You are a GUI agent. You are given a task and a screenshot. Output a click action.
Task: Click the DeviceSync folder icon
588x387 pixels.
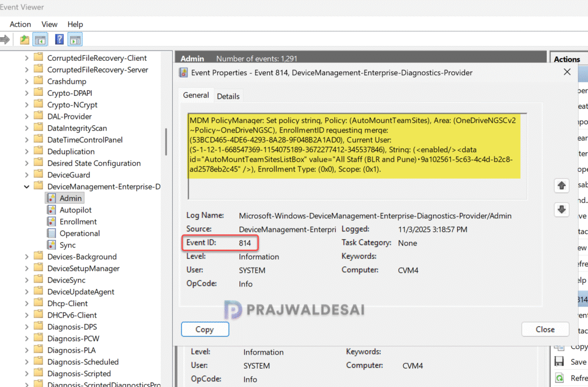pyautogui.click(x=38, y=280)
